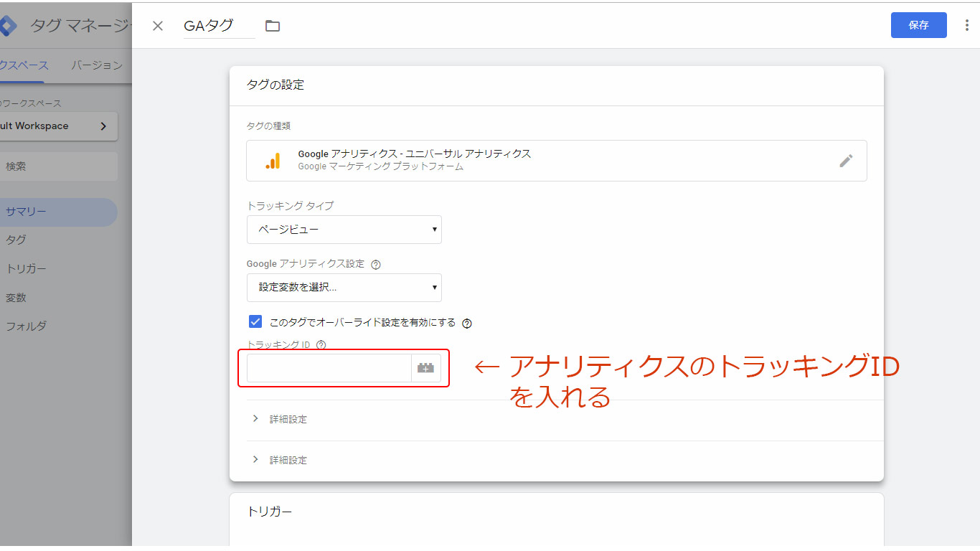Click the folder icon beside the tag name
Image resolution: width=980 pixels, height=551 pixels.
coord(273,26)
